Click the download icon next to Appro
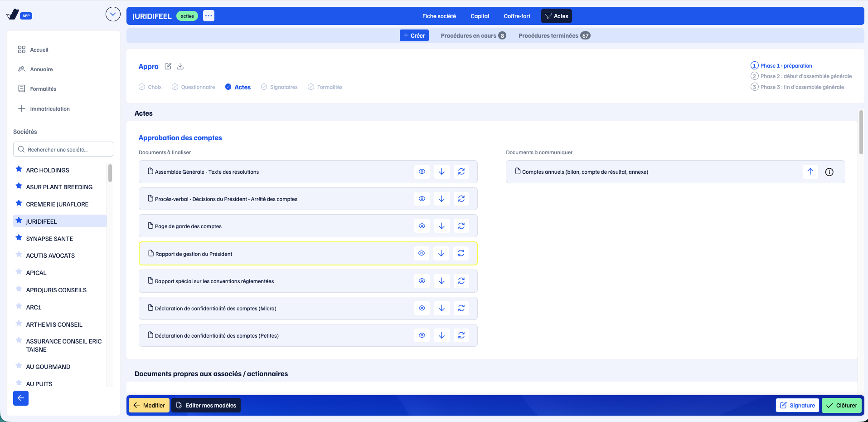 tap(180, 66)
